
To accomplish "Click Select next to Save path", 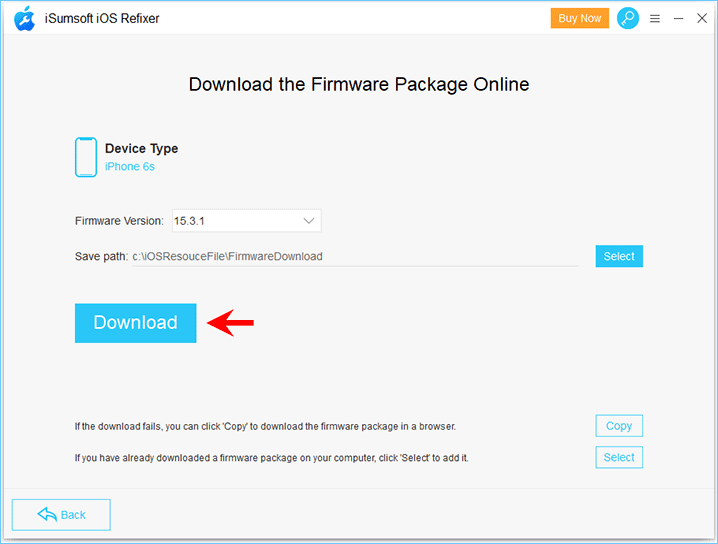I will [x=619, y=256].
